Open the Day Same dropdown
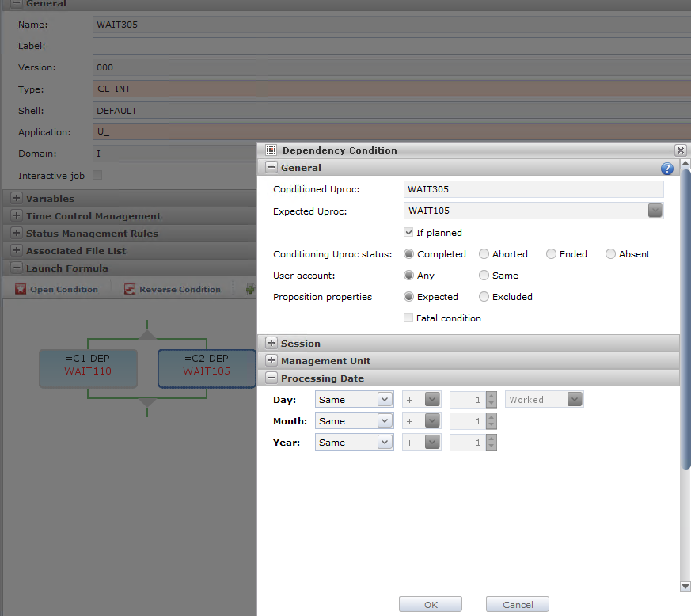The image size is (691, 616). [x=385, y=400]
